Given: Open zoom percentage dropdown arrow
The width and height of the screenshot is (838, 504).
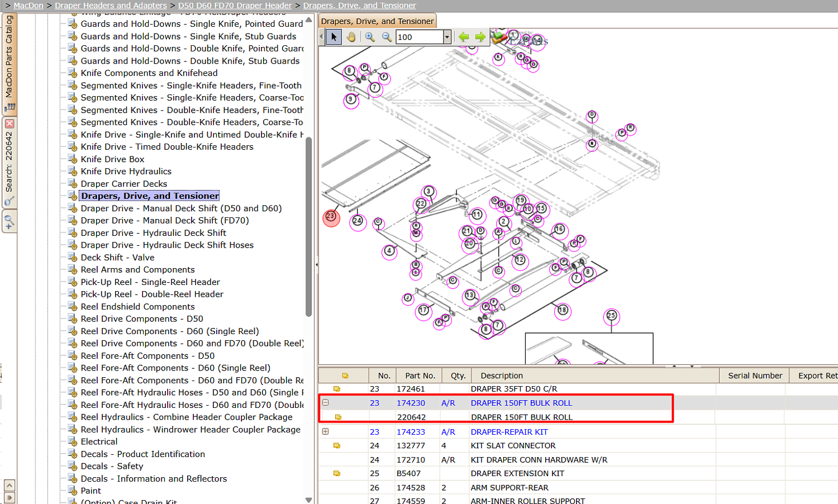Looking at the screenshot, I should (x=447, y=37).
